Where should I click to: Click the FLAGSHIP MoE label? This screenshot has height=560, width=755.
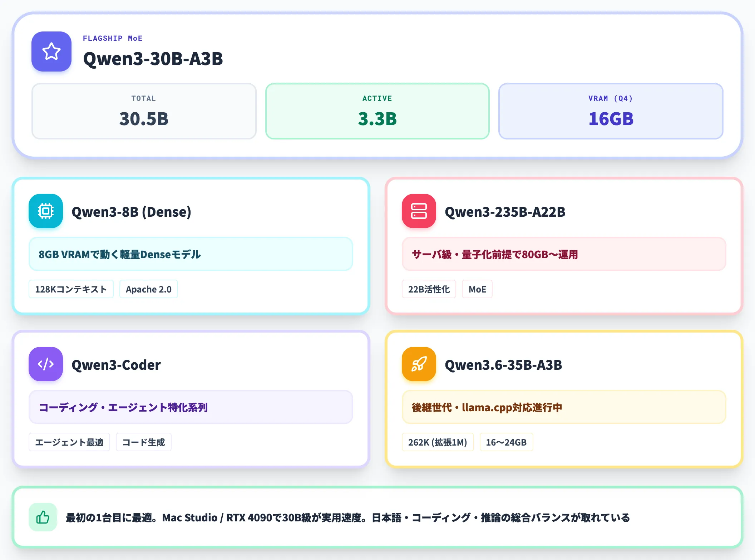[113, 38]
